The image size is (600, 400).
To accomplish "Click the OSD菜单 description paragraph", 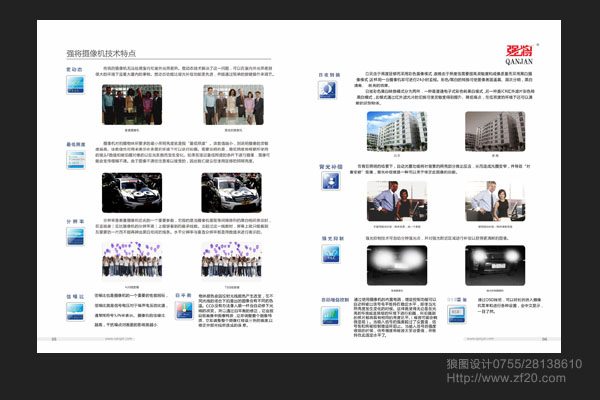I will click(x=509, y=305).
